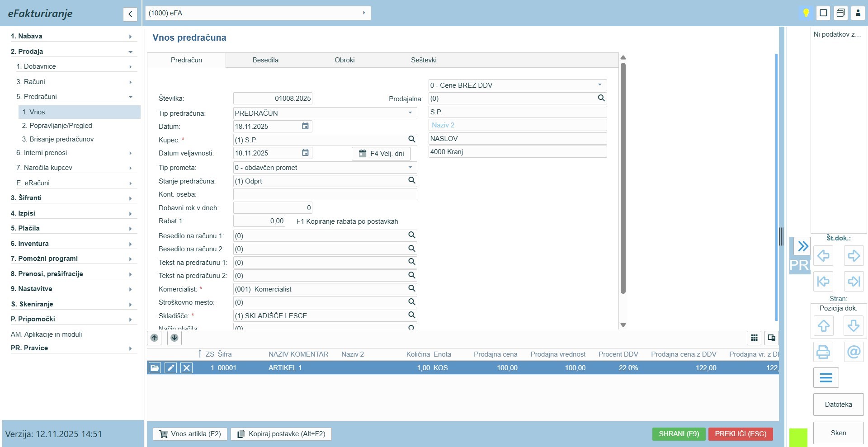Click the Kupec search magnifier icon

pos(411,140)
